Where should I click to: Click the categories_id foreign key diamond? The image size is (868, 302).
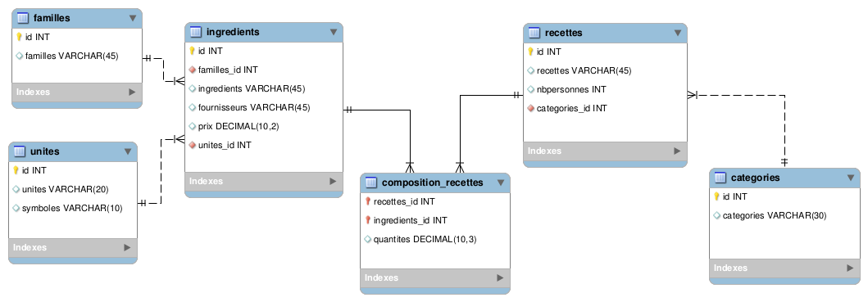(531, 108)
